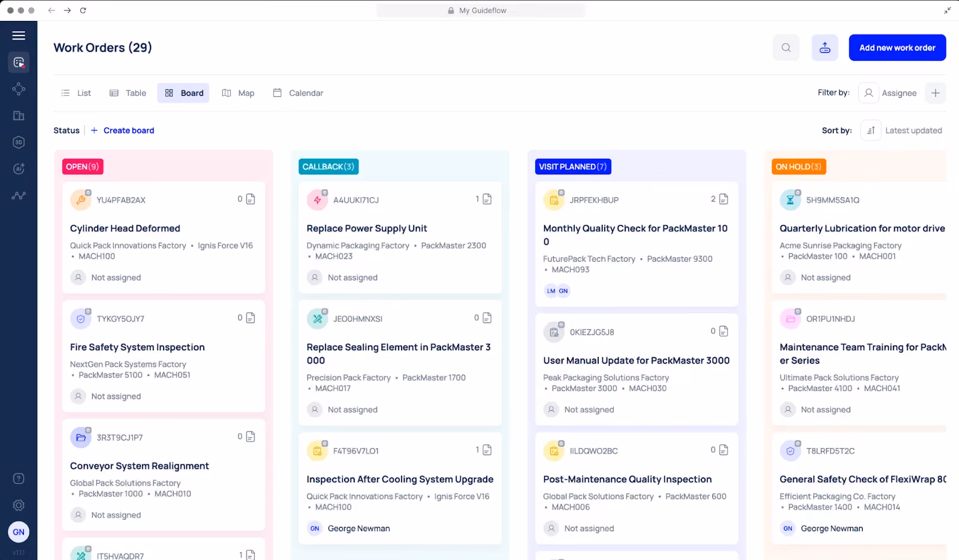Switch to the Table view tab

pyautogui.click(x=128, y=93)
